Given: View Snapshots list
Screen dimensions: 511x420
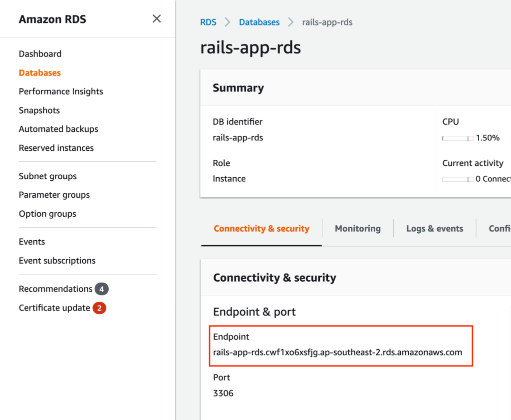Looking at the screenshot, I should click(x=39, y=110).
